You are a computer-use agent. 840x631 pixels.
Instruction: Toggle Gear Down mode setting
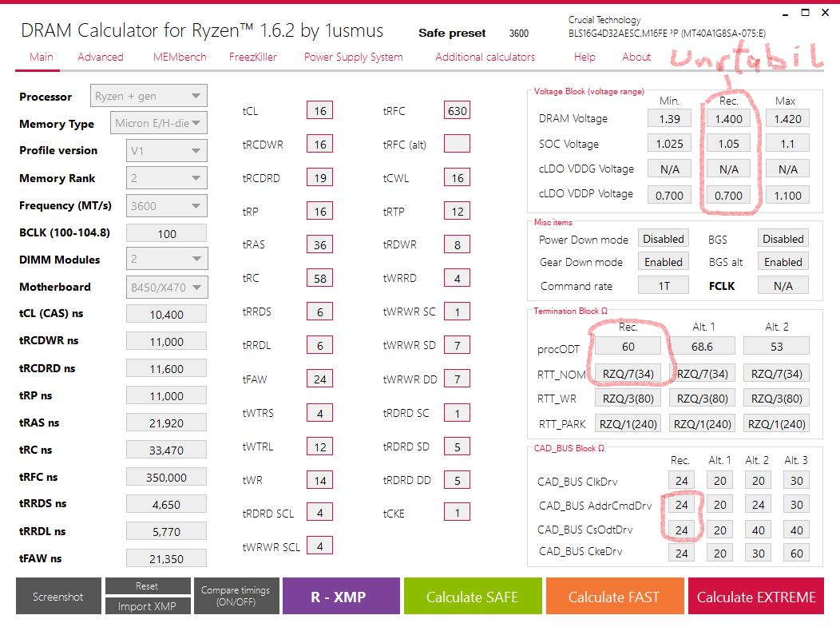tap(663, 261)
